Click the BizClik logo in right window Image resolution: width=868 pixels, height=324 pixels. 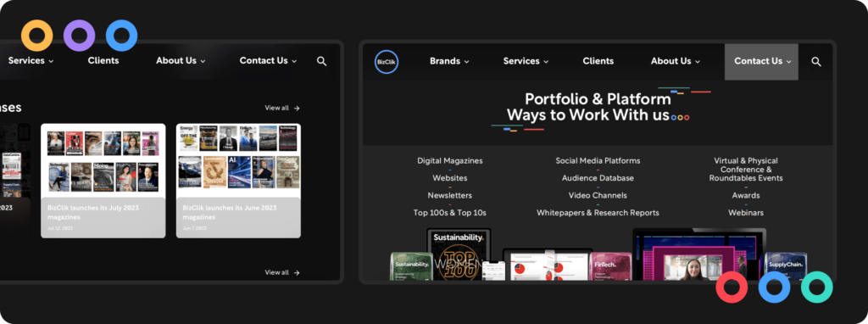tap(387, 61)
